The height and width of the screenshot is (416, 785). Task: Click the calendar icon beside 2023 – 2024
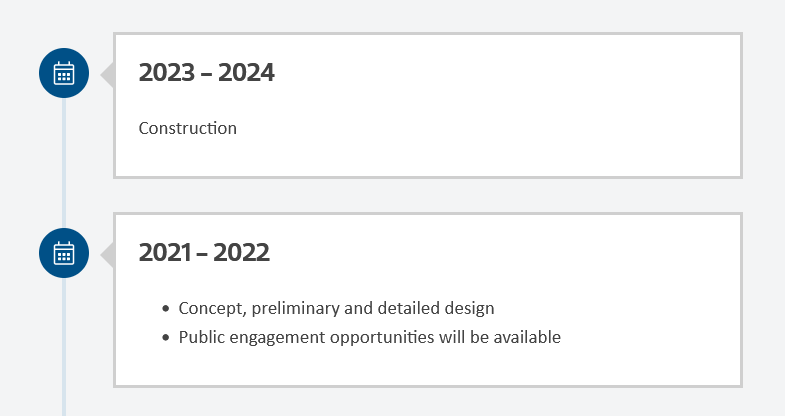(x=64, y=73)
